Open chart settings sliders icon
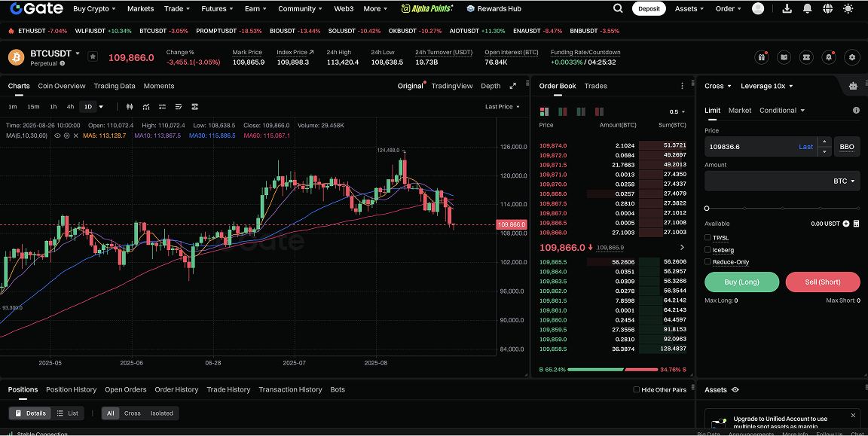Screen dimensions: 868x436 coord(162,107)
